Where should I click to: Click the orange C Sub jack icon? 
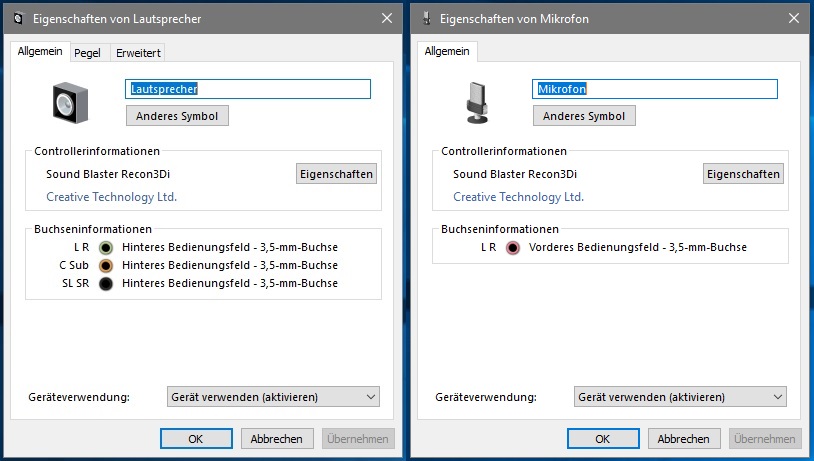tap(106, 266)
